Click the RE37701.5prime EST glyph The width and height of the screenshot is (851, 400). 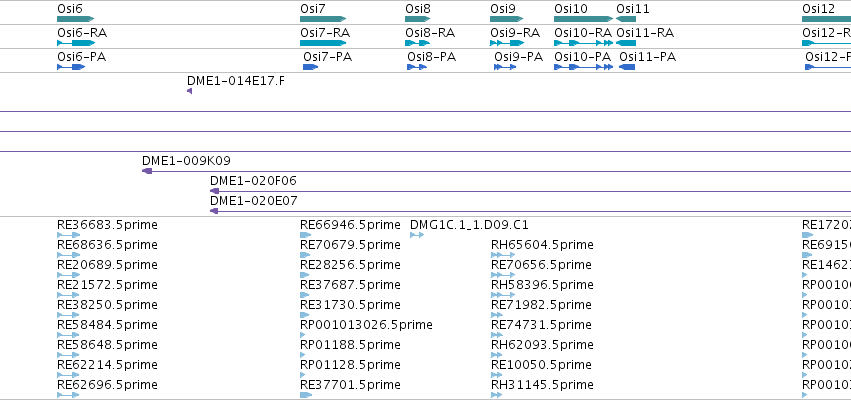pyautogui.click(x=306, y=395)
